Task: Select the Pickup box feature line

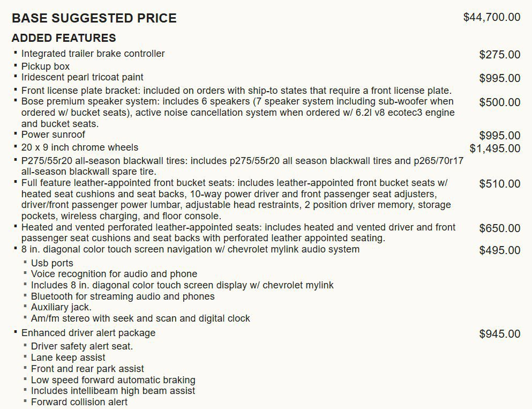Action: tap(45, 66)
